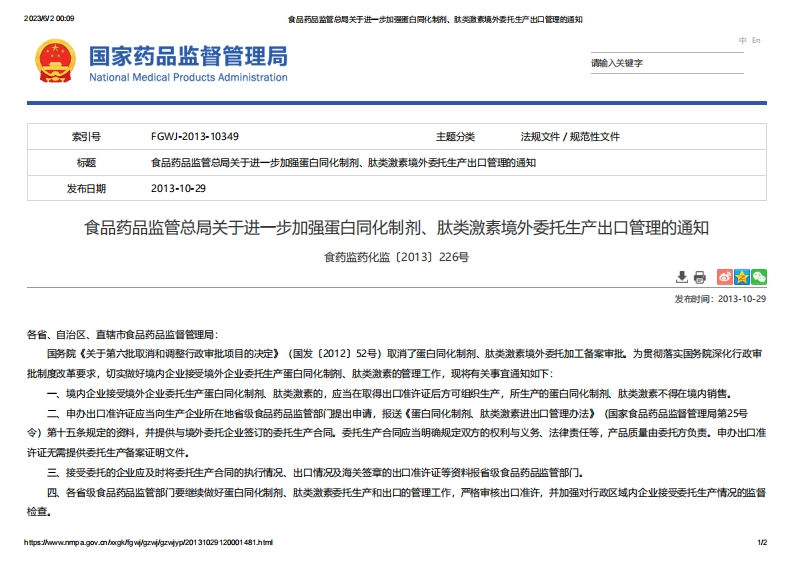Click the main article headline

tap(396, 229)
